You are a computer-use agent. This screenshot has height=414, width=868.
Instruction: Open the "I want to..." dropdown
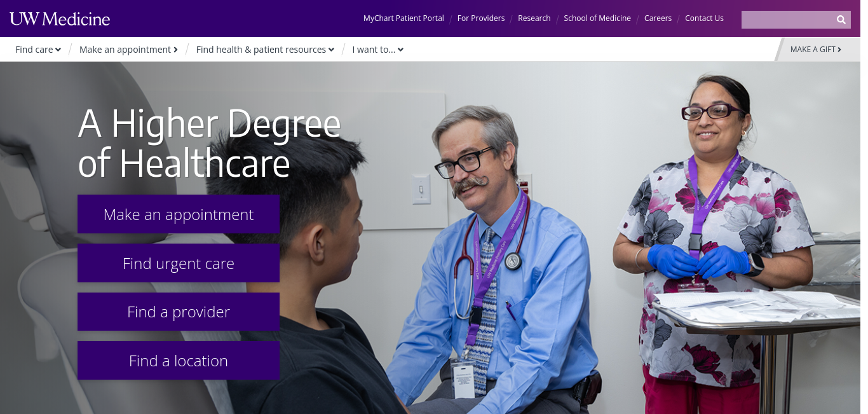pyautogui.click(x=378, y=50)
